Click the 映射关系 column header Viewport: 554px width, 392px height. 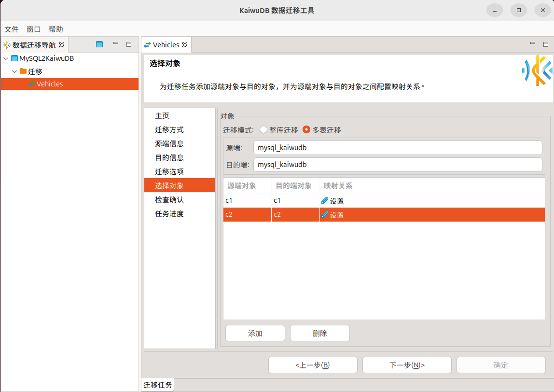pyautogui.click(x=432, y=185)
